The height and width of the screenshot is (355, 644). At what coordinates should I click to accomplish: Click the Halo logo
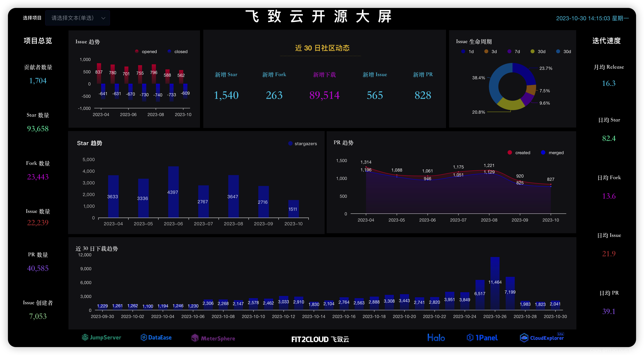tap(436, 338)
